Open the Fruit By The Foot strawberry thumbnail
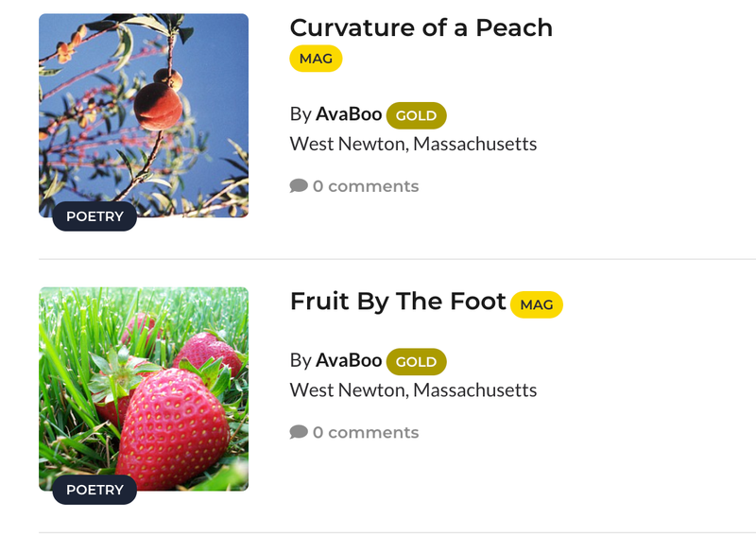 click(144, 383)
